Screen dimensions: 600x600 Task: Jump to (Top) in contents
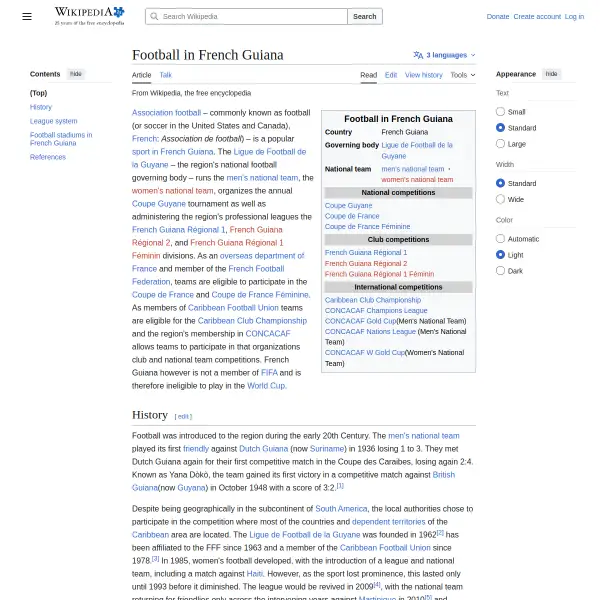point(38,93)
